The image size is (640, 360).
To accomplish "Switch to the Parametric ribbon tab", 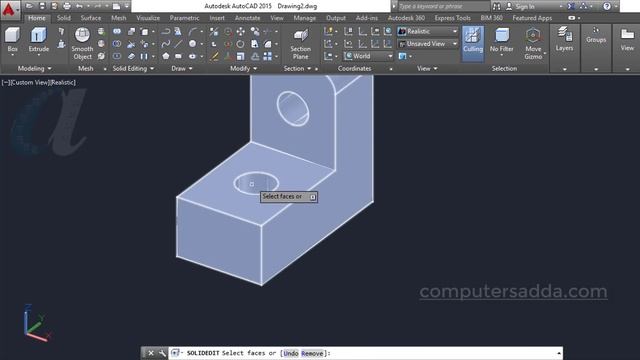I will [x=184, y=18].
